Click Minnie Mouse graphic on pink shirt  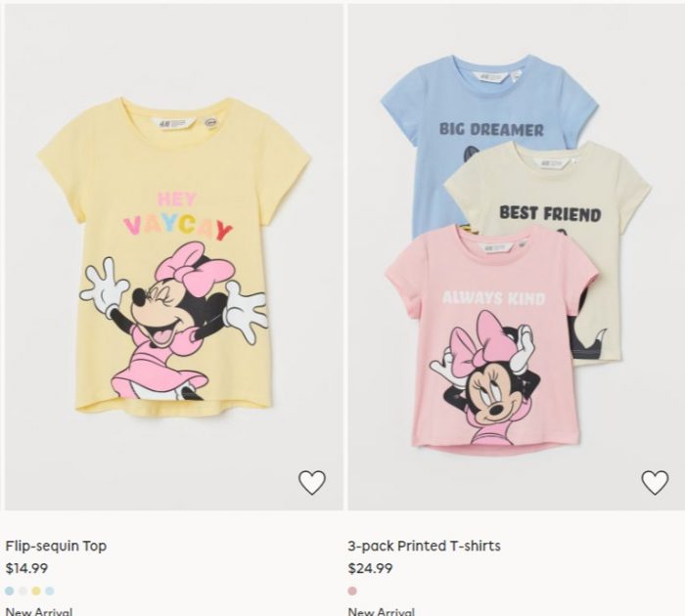(485, 377)
